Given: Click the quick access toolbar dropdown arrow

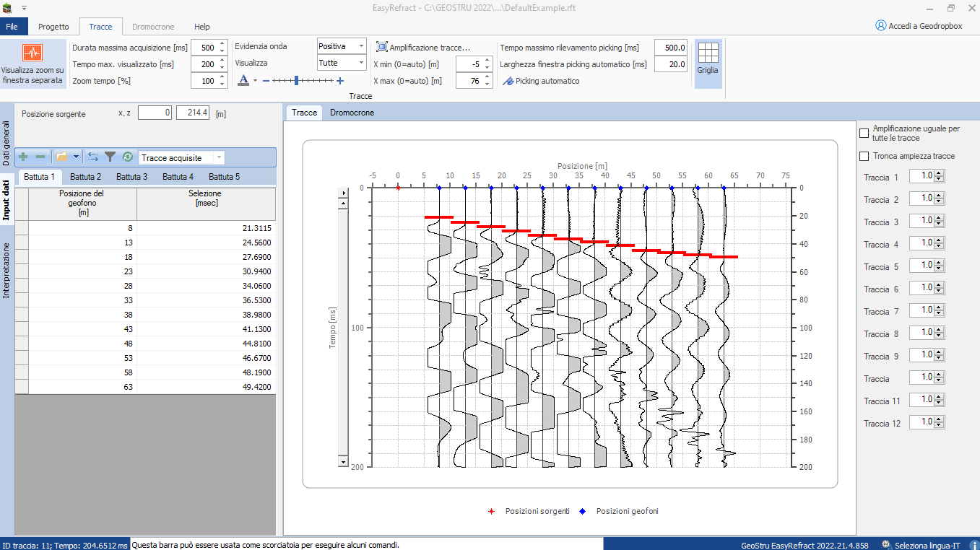Looking at the screenshot, I should pyautogui.click(x=24, y=7).
